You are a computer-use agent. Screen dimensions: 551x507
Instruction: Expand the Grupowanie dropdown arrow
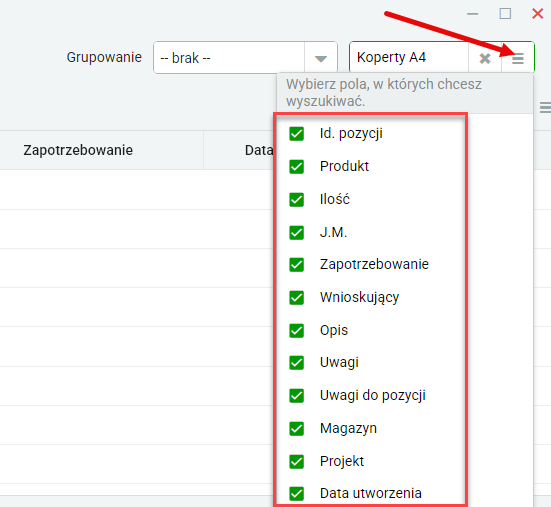tap(320, 58)
